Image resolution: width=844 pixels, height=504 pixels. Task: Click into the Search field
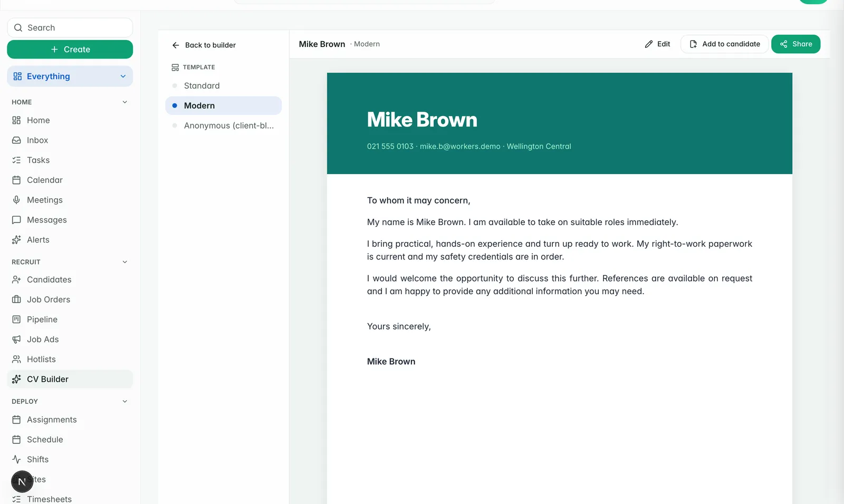(x=70, y=28)
